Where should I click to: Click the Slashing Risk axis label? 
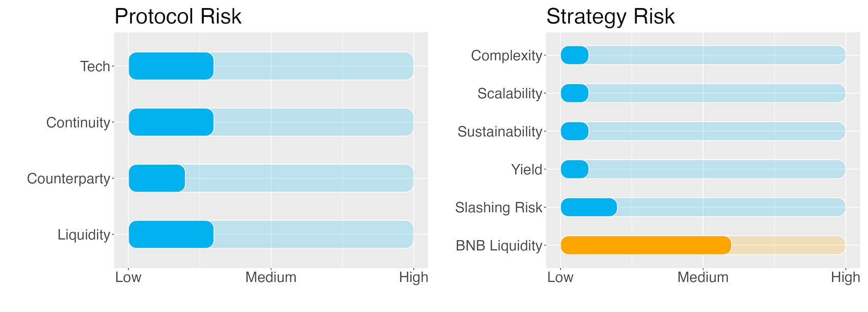click(x=498, y=207)
